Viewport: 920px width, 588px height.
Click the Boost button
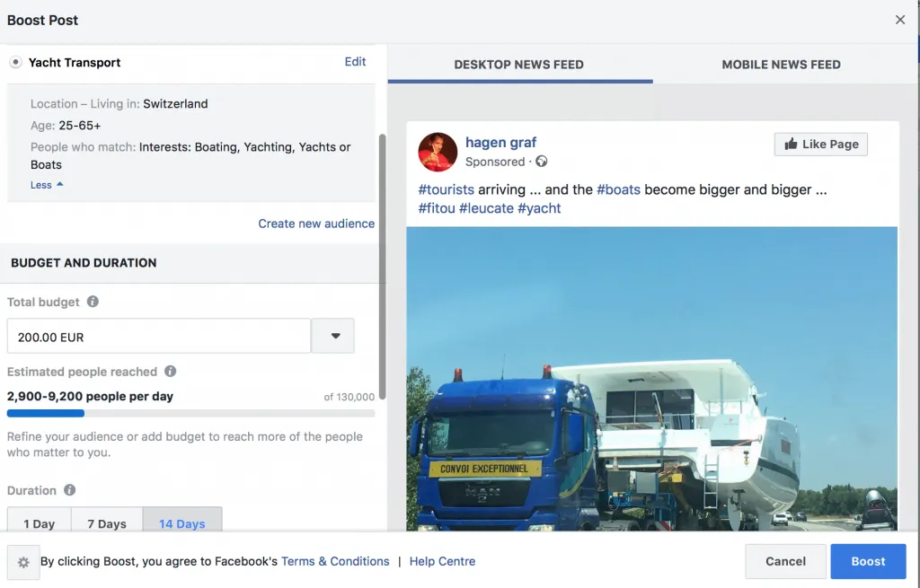pyautogui.click(x=869, y=561)
